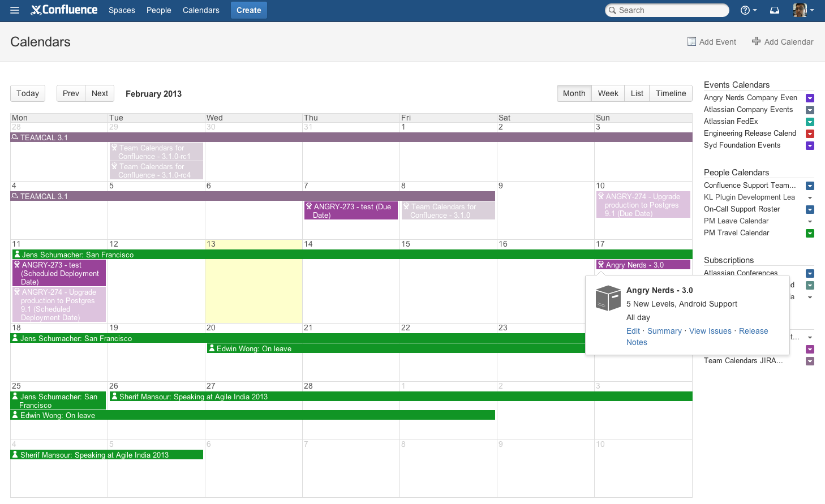Switch to Month view

point(574,93)
